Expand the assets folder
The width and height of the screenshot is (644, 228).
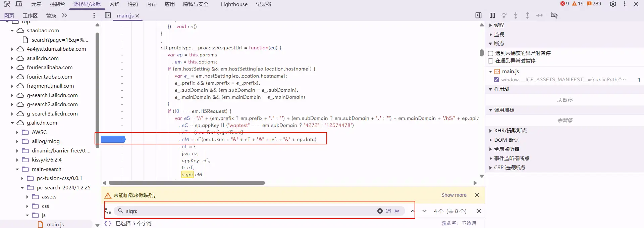[x=28, y=197]
